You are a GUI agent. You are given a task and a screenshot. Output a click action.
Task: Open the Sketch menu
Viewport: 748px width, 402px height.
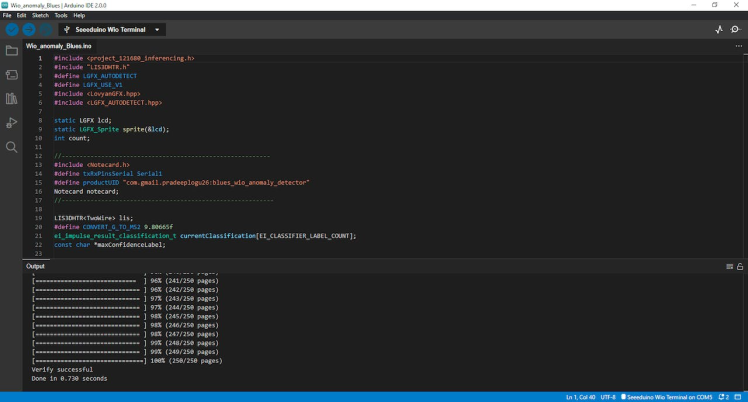[40, 15]
